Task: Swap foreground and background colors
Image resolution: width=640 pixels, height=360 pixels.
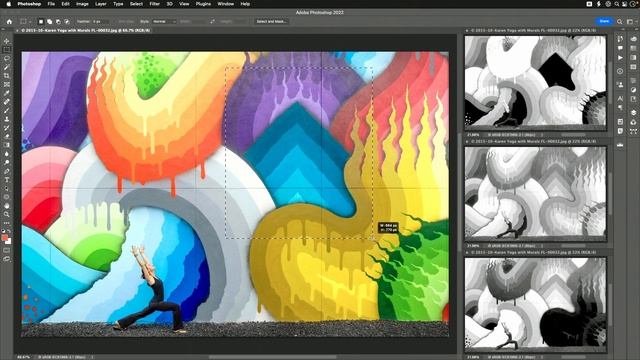Action: coord(9,231)
